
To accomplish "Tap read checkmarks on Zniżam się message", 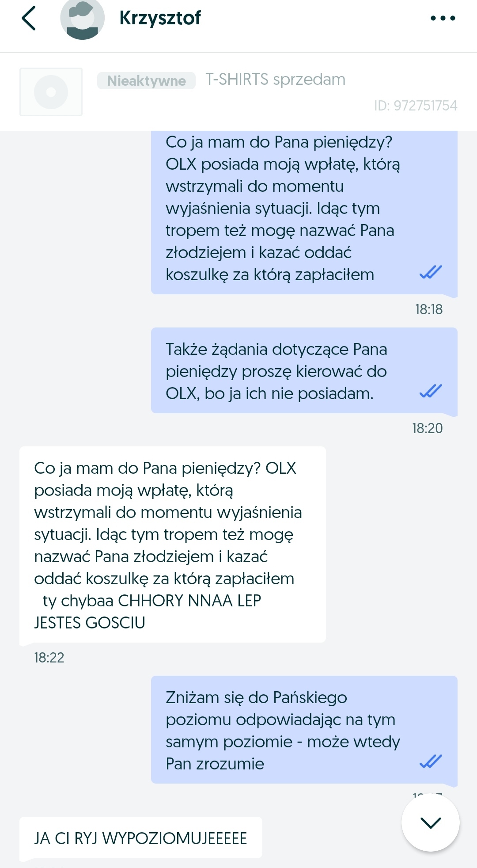I will pyautogui.click(x=431, y=761).
